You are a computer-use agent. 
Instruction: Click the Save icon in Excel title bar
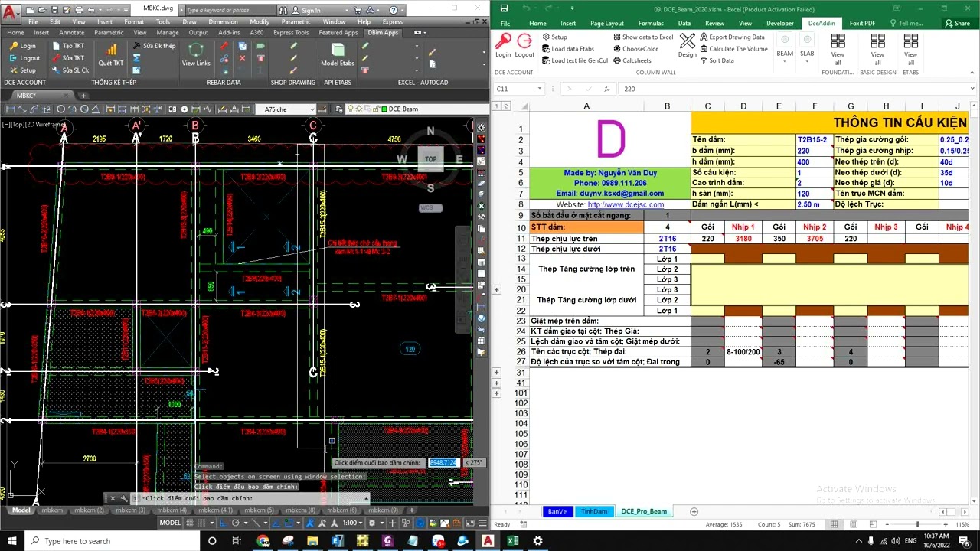504,8
